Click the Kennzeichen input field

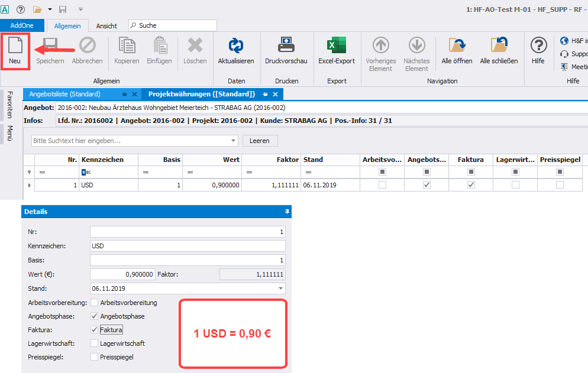[188, 246]
